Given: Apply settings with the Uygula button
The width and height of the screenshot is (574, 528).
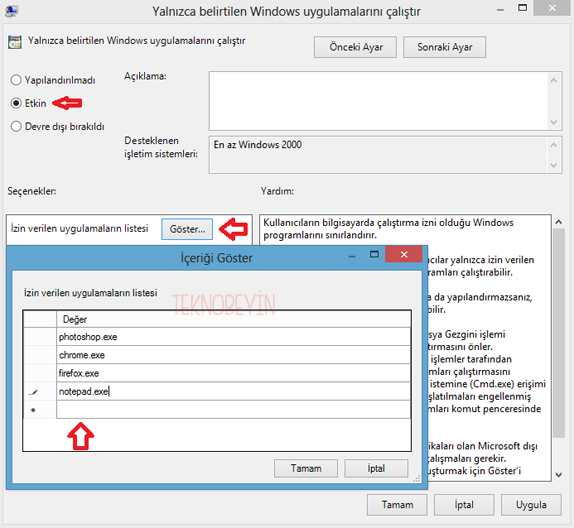Looking at the screenshot, I should click(531, 505).
